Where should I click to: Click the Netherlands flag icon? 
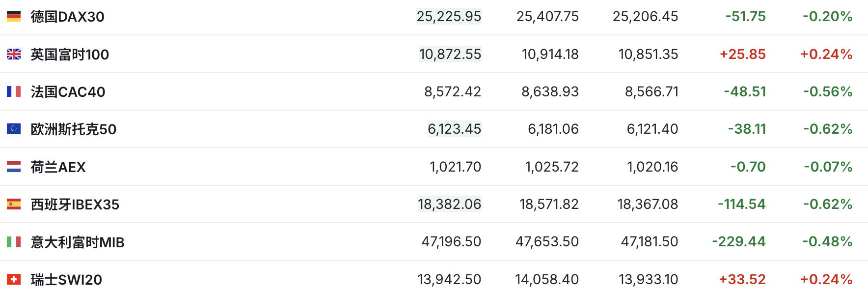[14, 167]
